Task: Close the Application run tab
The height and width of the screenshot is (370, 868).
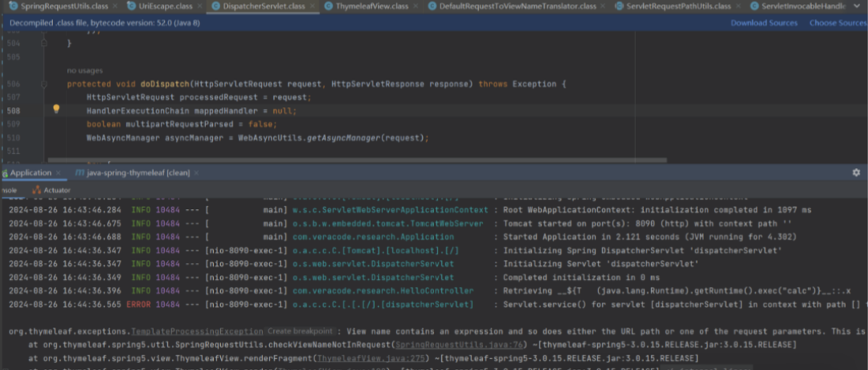Action: [x=58, y=173]
